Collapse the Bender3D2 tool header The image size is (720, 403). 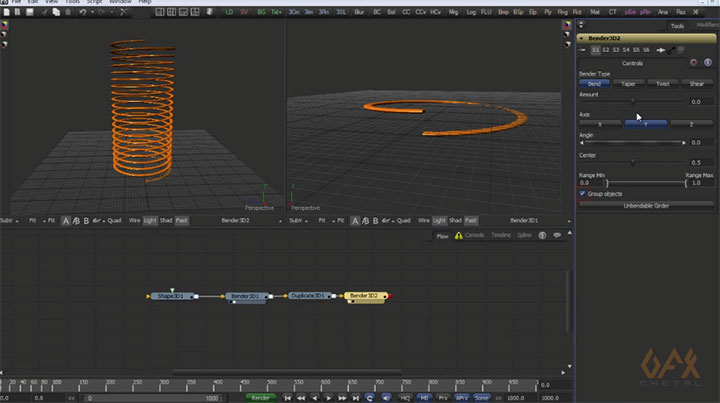(x=582, y=38)
